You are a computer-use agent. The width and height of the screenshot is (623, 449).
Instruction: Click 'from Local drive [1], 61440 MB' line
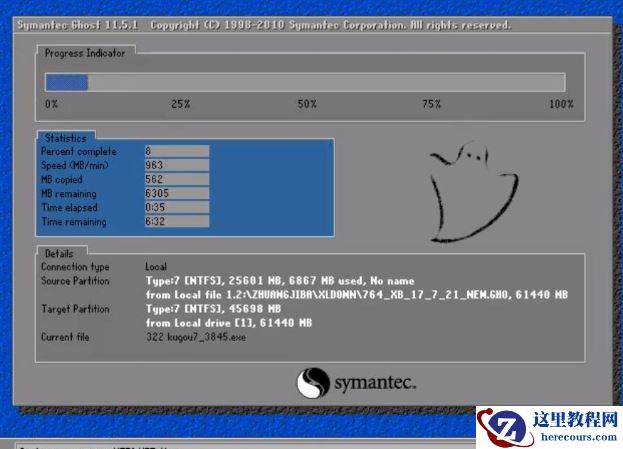pyautogui.click(x=229, y=323)
